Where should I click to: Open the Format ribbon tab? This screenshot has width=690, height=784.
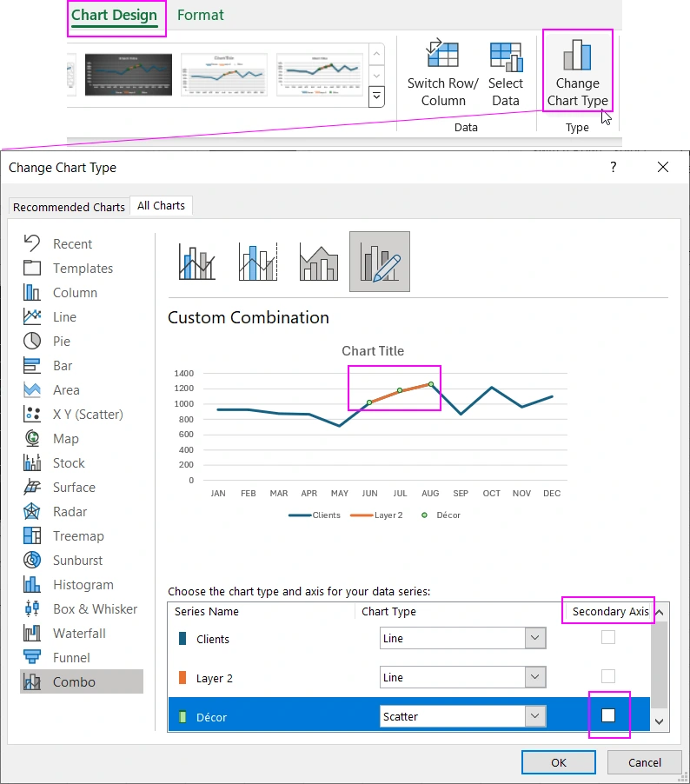coord(200,15)
